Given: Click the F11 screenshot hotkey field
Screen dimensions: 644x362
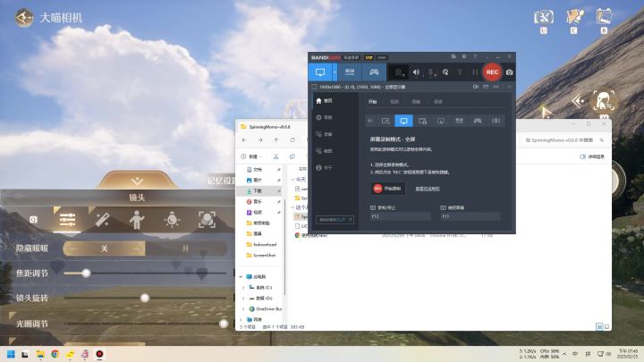Looking at the screenshot, I should point(470,216).
